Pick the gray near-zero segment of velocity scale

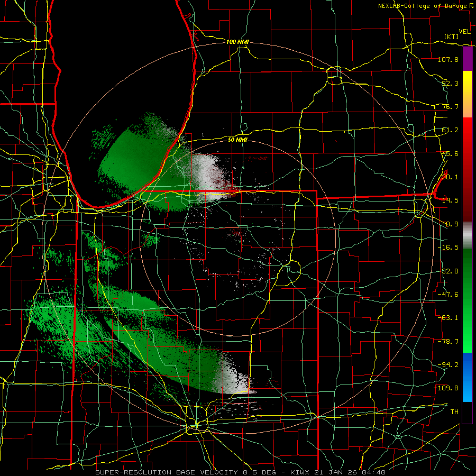click(x=467, y=234)
